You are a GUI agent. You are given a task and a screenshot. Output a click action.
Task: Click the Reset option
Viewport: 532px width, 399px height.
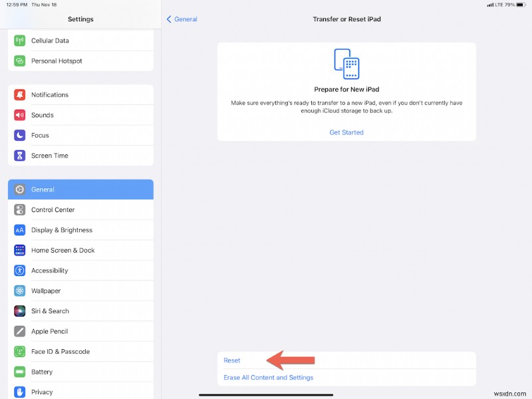pos(231,360)
